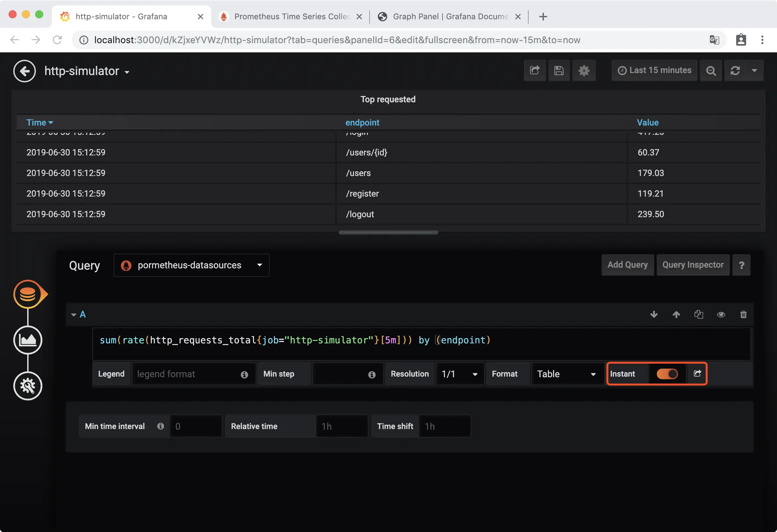Open browser three-dot menu
The height and width of the screenshot is (532, 777).
762,40
